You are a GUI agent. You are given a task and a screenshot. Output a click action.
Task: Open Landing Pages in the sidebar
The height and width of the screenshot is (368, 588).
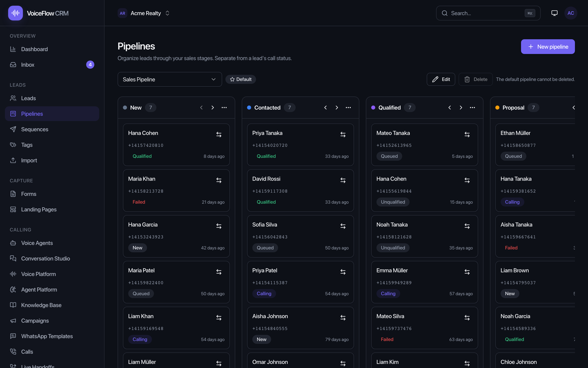click(52, 210)
